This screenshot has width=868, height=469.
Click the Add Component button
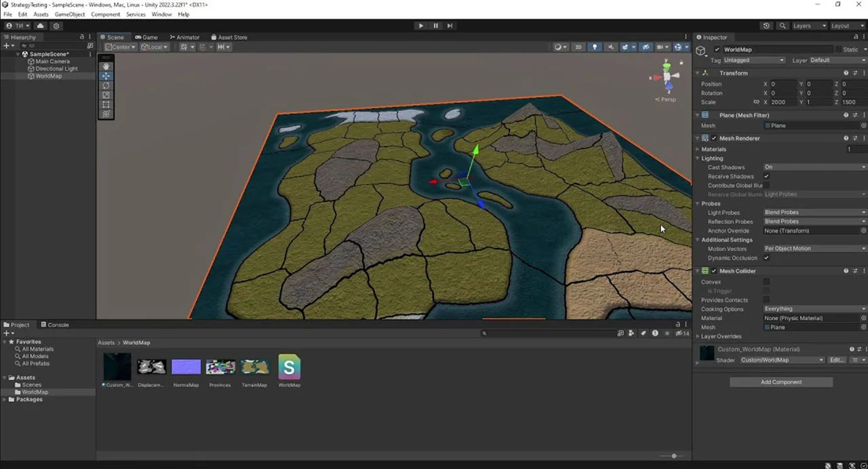pyautogui.click(x=781, y=382)
